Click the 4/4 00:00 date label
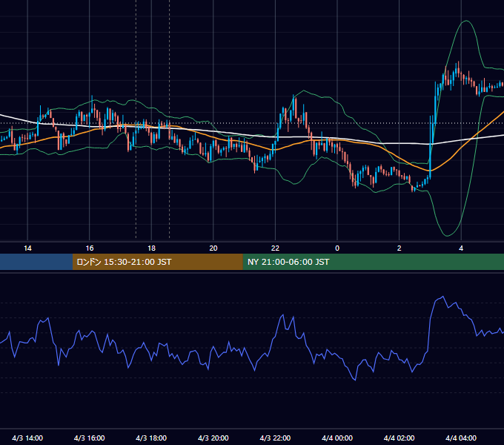504x445 pixels. tap(337, 438)
